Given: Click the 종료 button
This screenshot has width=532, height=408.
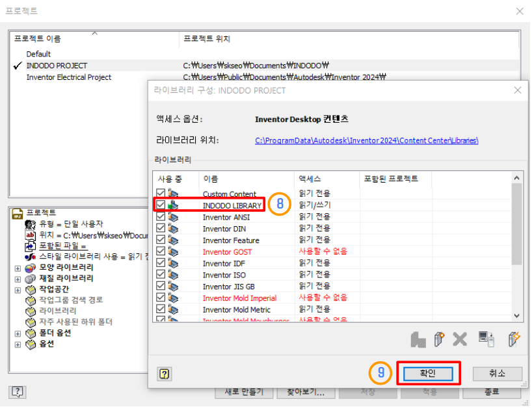Looking at the screenshot, I should coord(492,393).
